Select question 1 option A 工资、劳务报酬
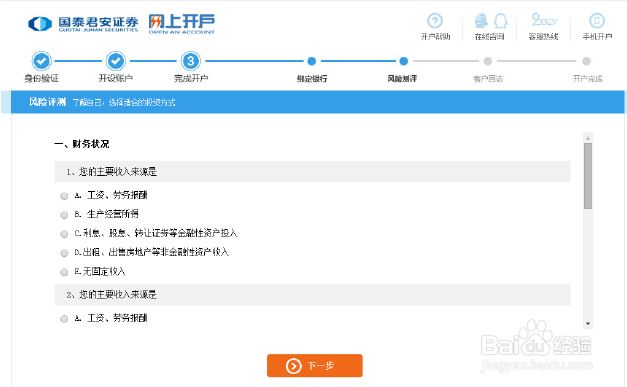Image resolution: width=627 pixels, height=387 pixels. pos(64,196)
